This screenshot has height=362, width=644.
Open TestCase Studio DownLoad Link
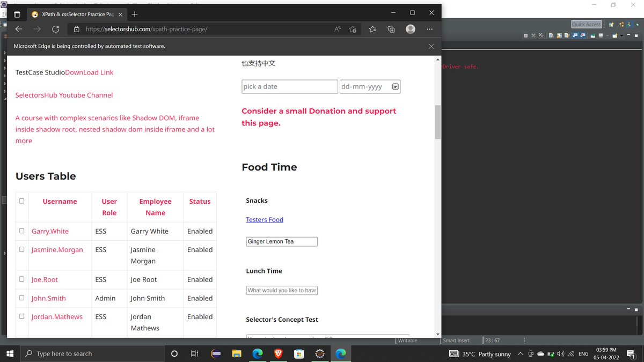[89, 72]
